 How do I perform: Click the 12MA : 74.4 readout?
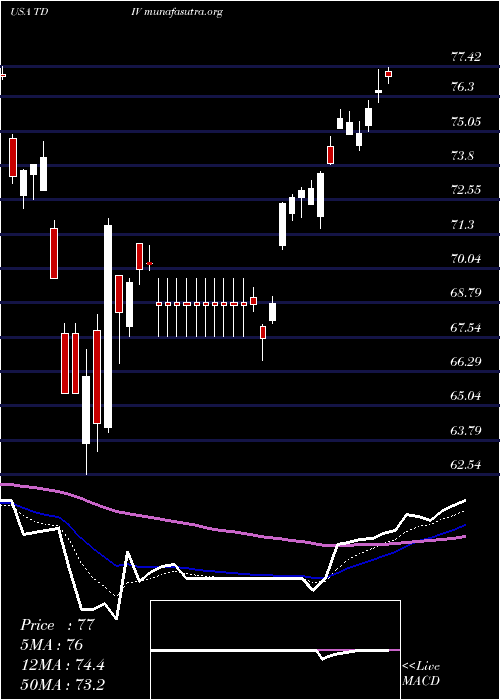point(62,665)
